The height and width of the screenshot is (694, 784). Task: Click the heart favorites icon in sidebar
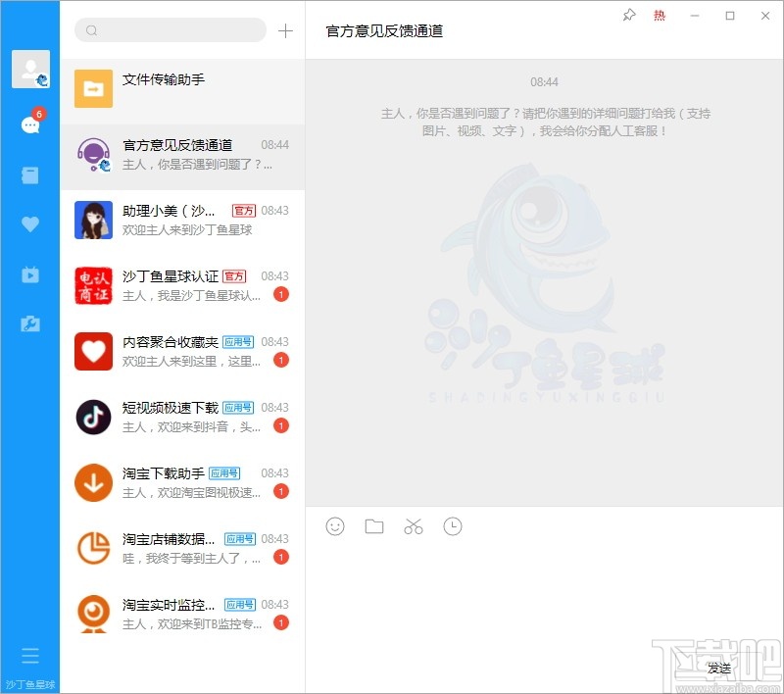29,223
